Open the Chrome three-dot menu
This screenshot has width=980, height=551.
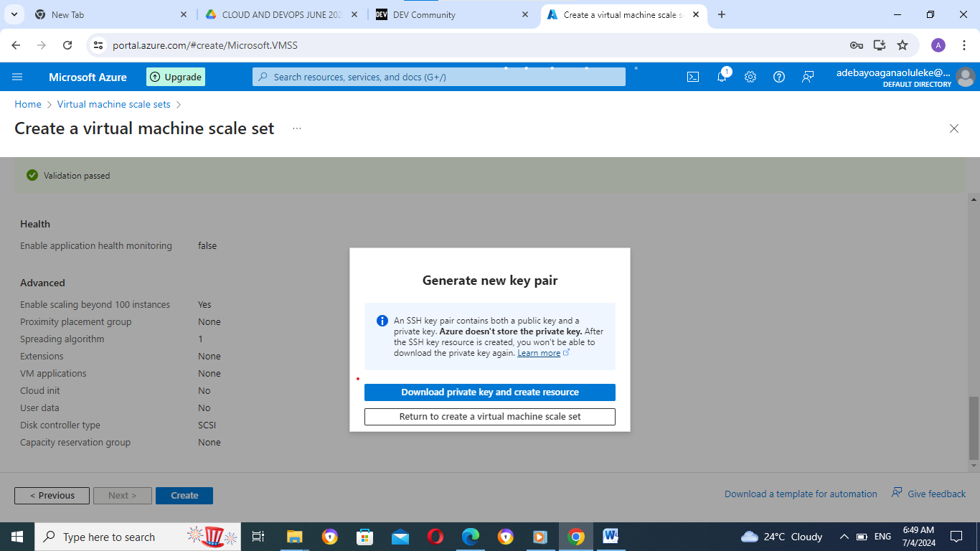[963, 45]
